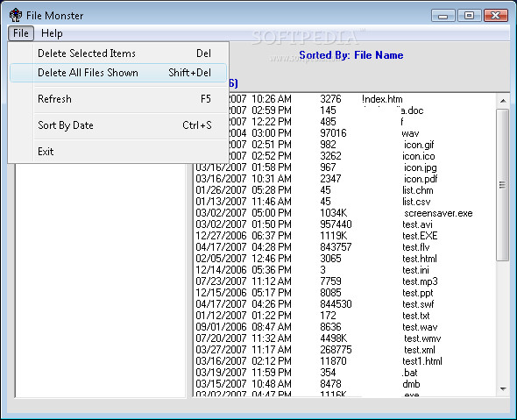517x420 pixels.
Task: Select the test.wmv file row
Action: [344, 338]
